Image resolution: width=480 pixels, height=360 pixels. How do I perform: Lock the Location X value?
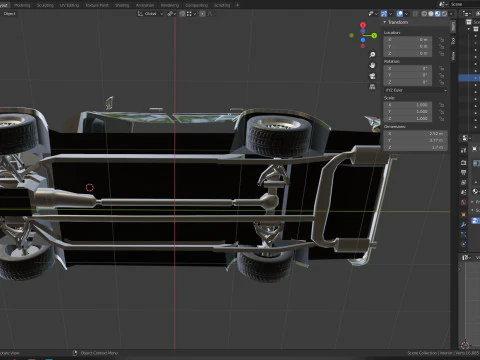pos(442,40)
